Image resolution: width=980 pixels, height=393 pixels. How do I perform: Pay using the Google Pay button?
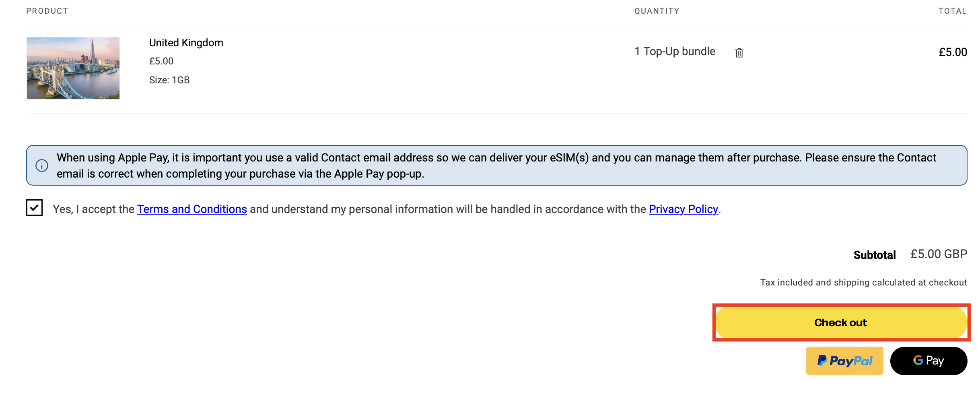click(x=929, y=361)
